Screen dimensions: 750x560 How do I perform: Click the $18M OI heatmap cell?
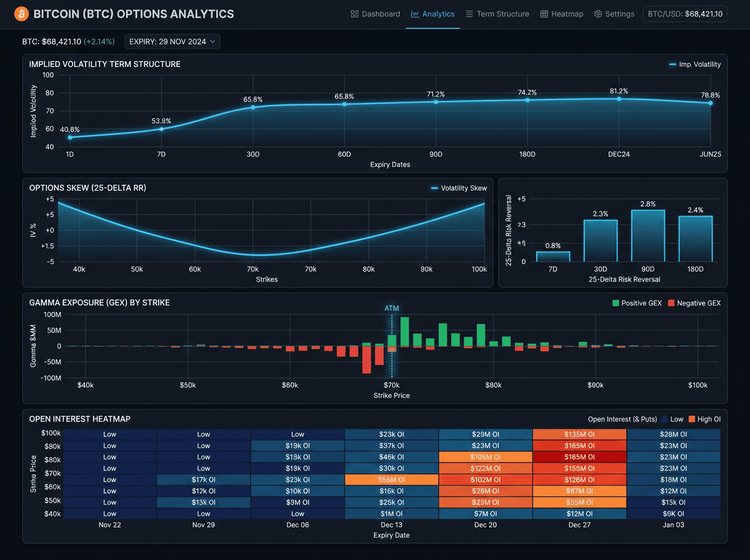pyautogui.click(x=674, y=480)
